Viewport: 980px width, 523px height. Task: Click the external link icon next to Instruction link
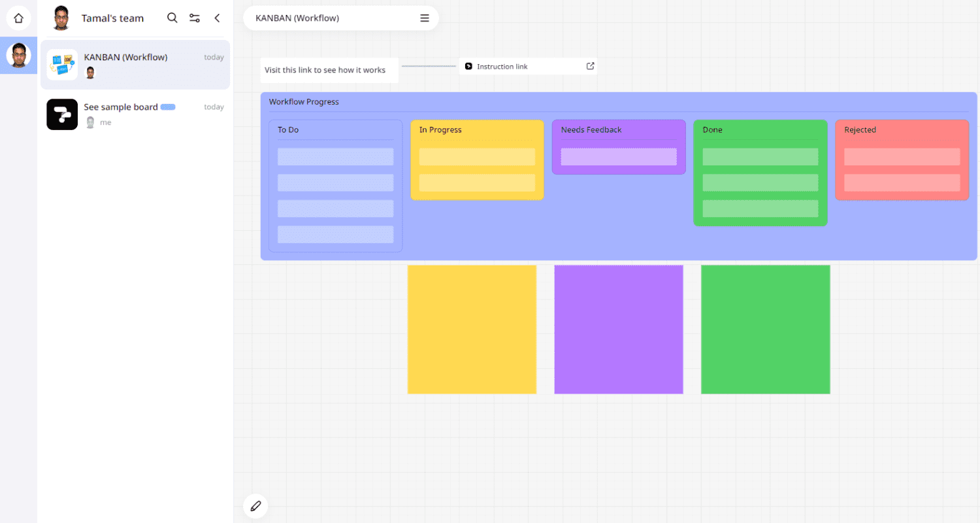click(590, 65)
